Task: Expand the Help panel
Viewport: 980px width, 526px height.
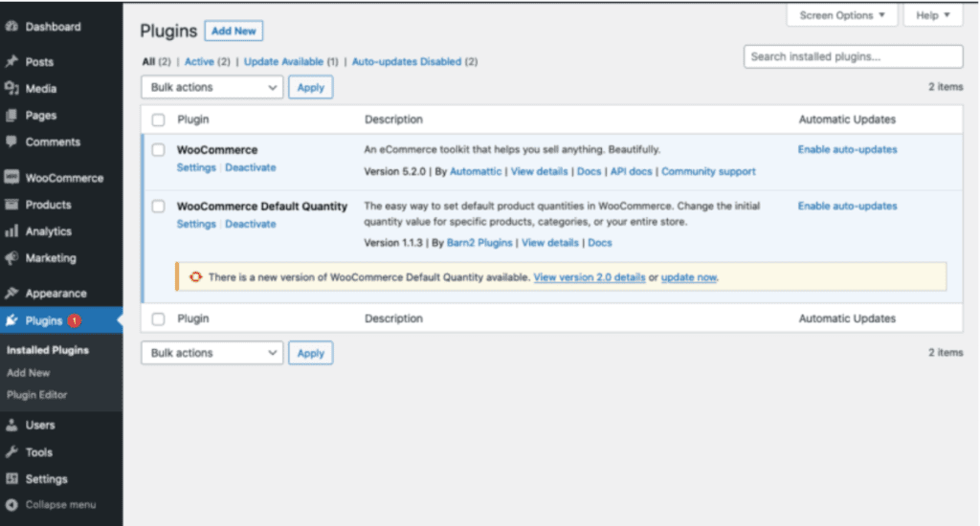Action: pyautogui.click(x=932, y=15)
